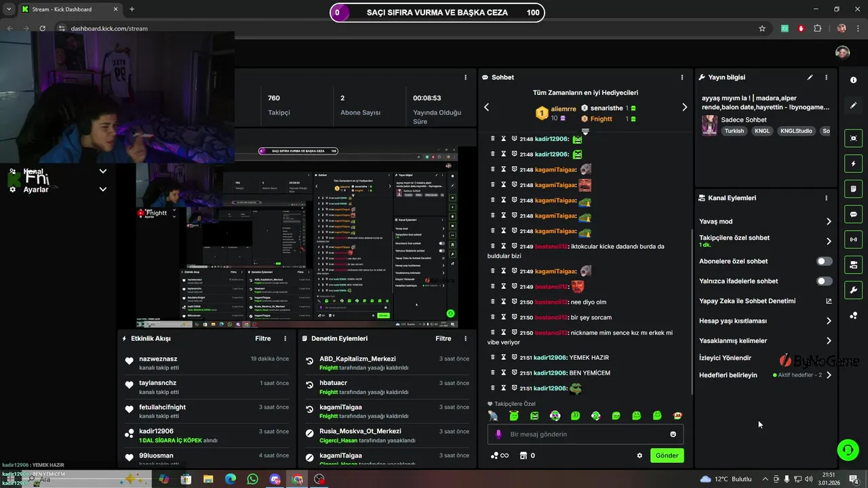This screenshot has height=488, width=868.
Task: Toggle the lightning activity feed icon in sidebar
Action: click(x=853, y=163)
